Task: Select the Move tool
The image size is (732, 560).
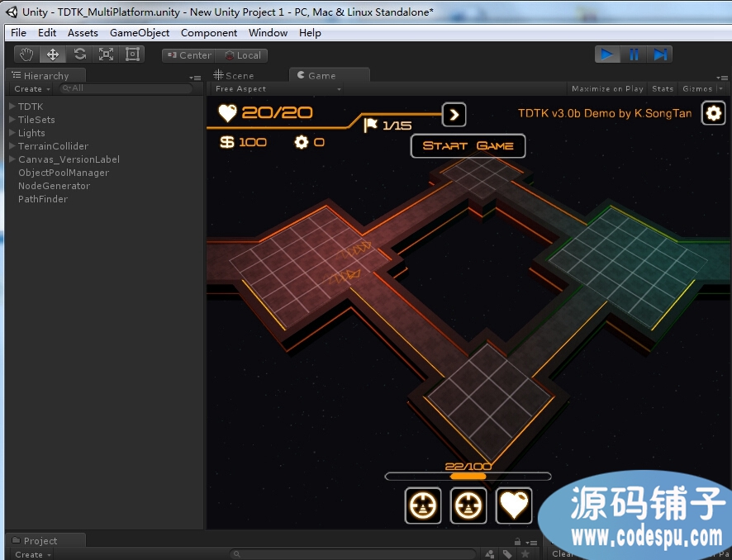Action: [x=52, y=55]
